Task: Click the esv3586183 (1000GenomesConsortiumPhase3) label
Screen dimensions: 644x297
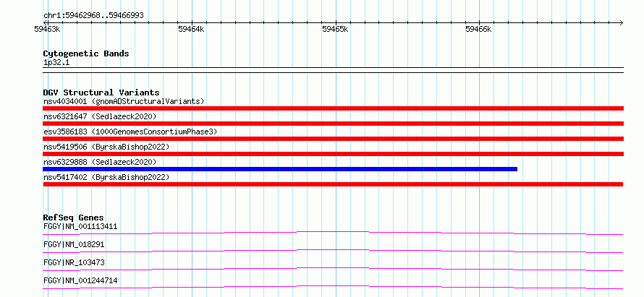Action: (x=130, y=132)
